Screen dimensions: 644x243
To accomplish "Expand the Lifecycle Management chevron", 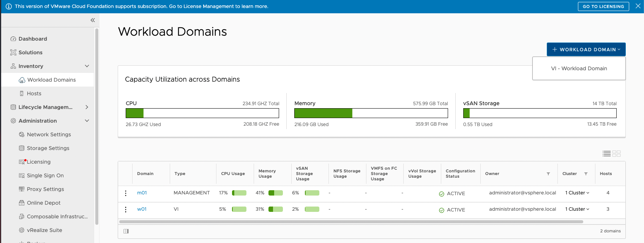I will (87, 107).
